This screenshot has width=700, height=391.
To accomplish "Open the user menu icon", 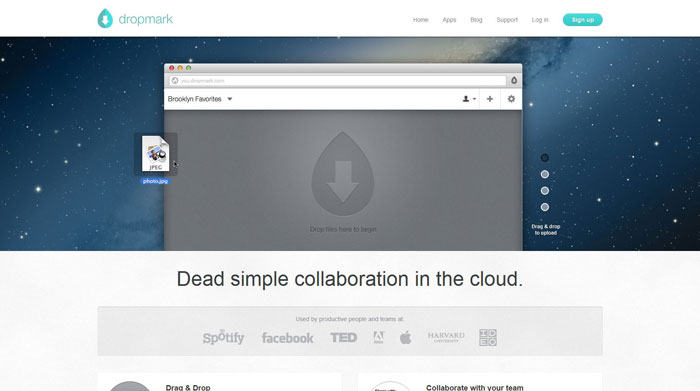I will click(x=469, y=99).
